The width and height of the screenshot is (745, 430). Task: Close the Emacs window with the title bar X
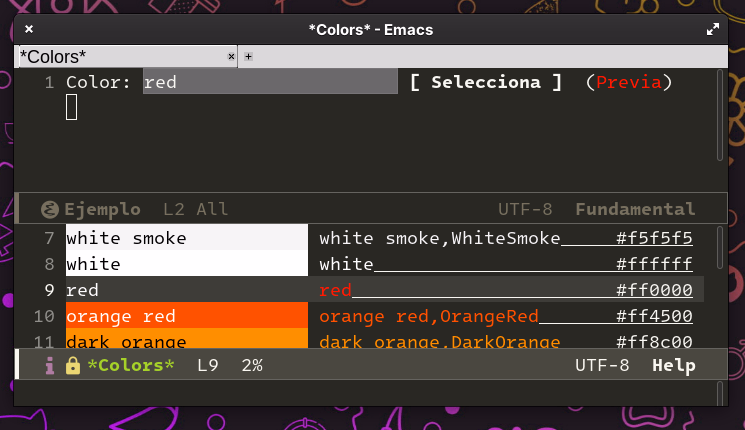(29, 30)
